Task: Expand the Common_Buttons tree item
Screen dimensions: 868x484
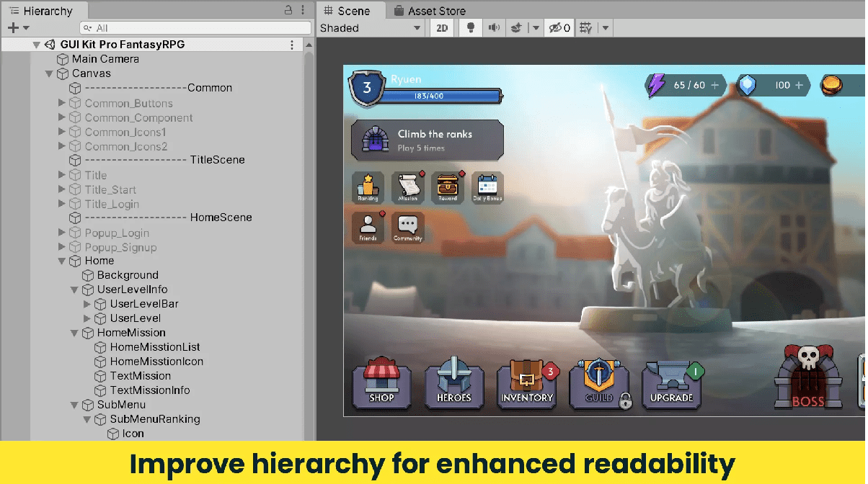Action: [x=61, y=103]
